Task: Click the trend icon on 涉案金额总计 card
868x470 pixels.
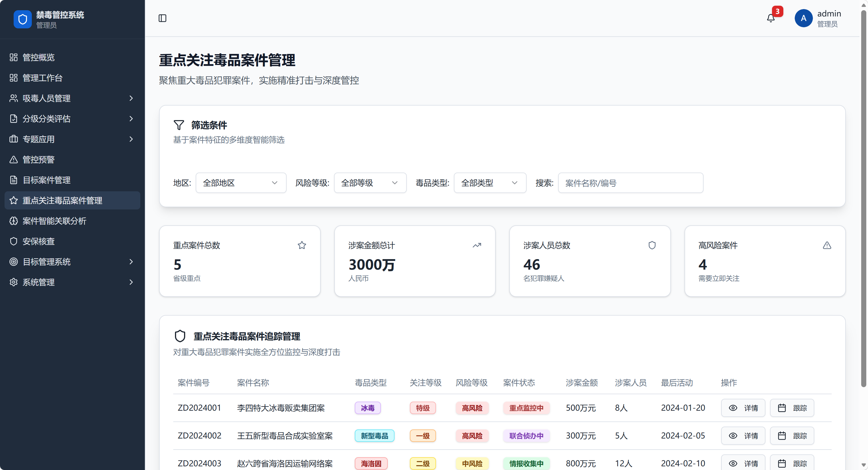Action: [x=477, y=245]
